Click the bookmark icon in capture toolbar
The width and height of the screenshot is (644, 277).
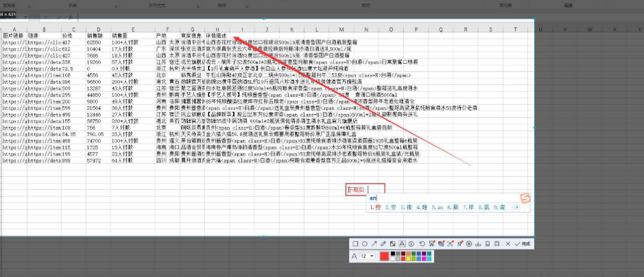click(497, 244)
